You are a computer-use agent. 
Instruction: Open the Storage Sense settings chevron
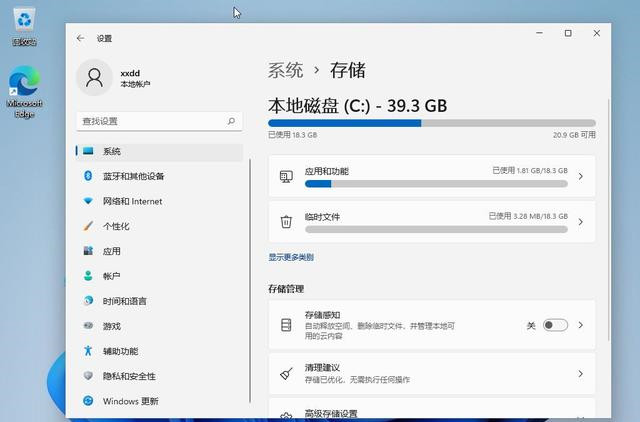(x=580, y=325)
